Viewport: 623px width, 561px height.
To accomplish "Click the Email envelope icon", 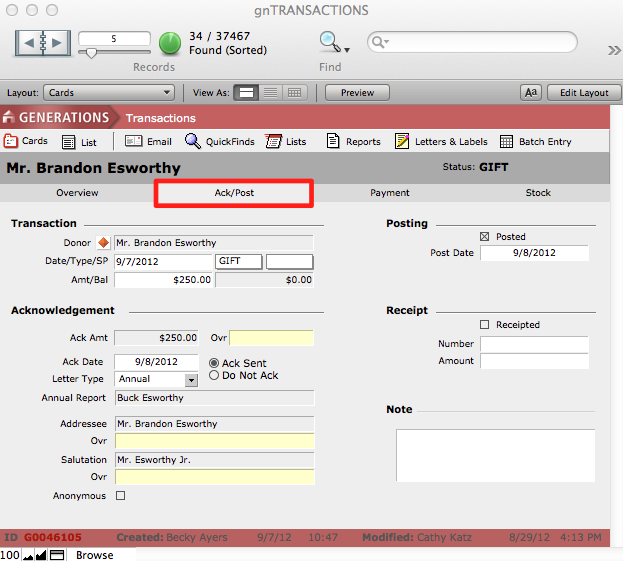I will [133, 142].
